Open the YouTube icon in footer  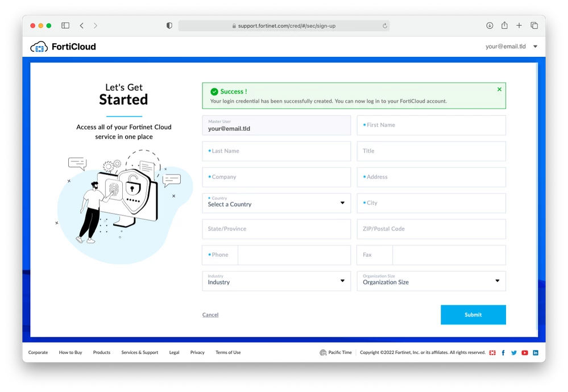pyautogui.click(x=525, y=353)
